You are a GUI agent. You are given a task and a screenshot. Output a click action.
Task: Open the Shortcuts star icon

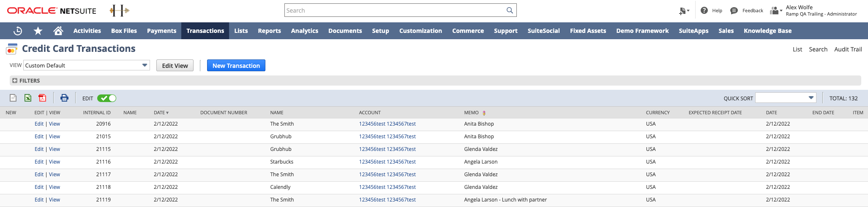pos(38,31)
